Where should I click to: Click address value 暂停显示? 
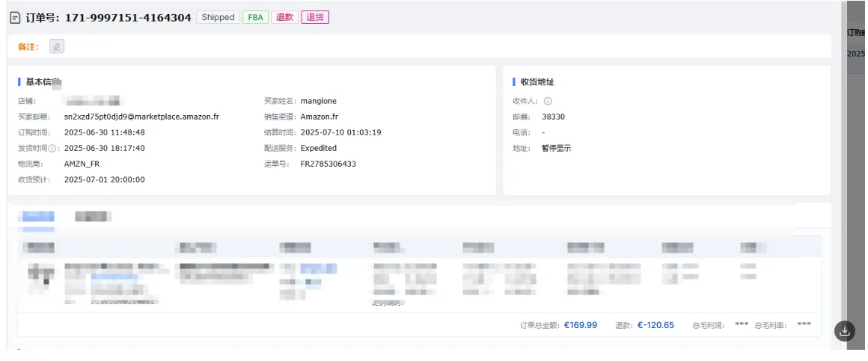click(x=556, y=148)
